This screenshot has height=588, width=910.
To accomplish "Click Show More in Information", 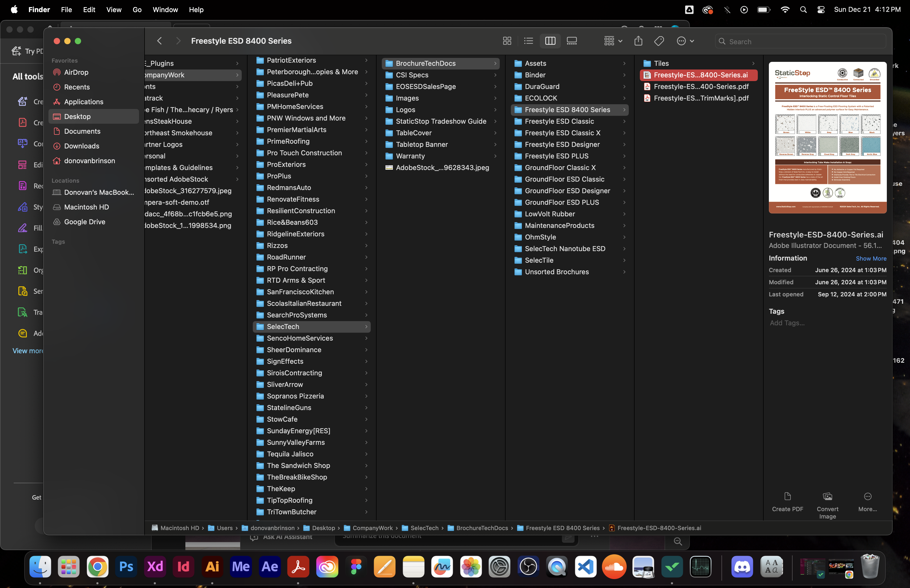I will 871,258.
